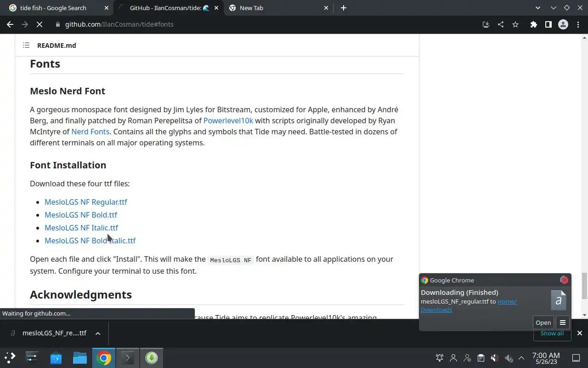588x368 pixels.
Task: Click the user tray icon
Action: 453,358
